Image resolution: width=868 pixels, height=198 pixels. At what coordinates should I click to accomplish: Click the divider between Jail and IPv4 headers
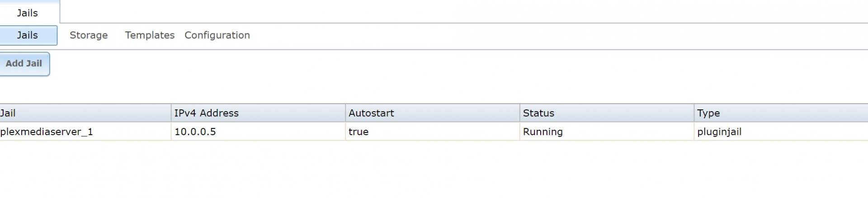pos(171,113)
